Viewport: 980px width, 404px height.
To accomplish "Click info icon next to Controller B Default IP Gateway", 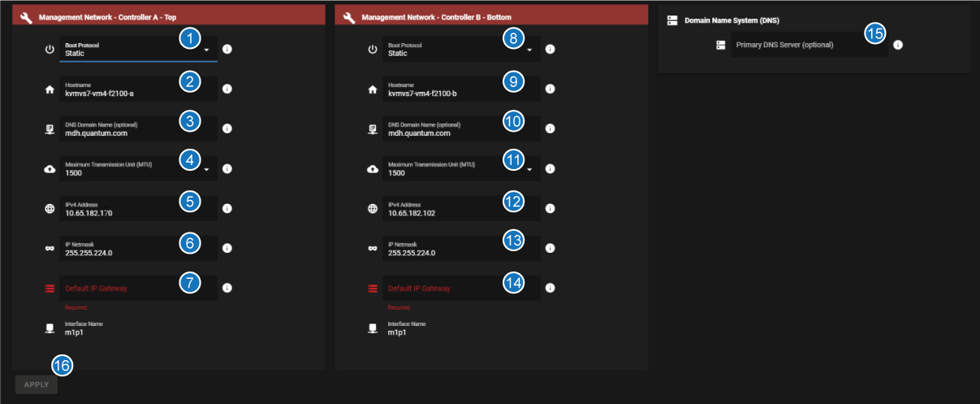I will tap(550, 288).
